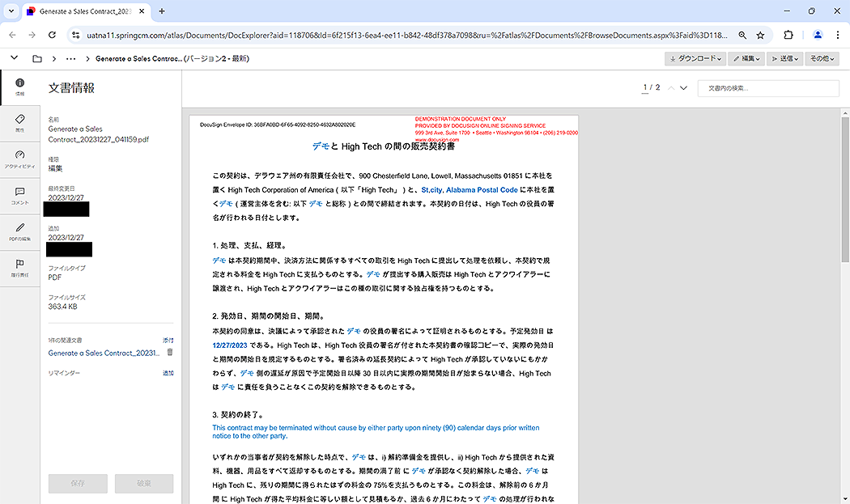Click the document title 'High Tech の間の販売契約書'
This screenshot has width=850, height=504.
(x=397, y=146)
